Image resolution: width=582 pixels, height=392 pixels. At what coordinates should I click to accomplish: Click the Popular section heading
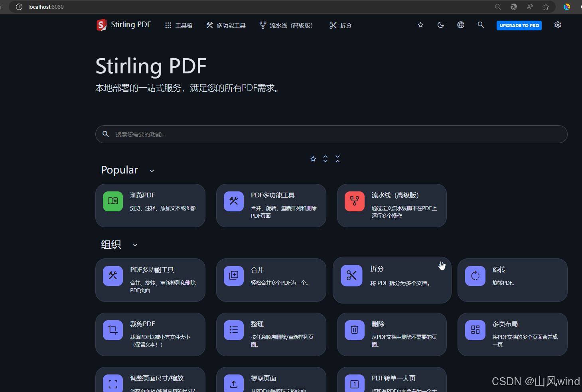click(x=120, y=170)
